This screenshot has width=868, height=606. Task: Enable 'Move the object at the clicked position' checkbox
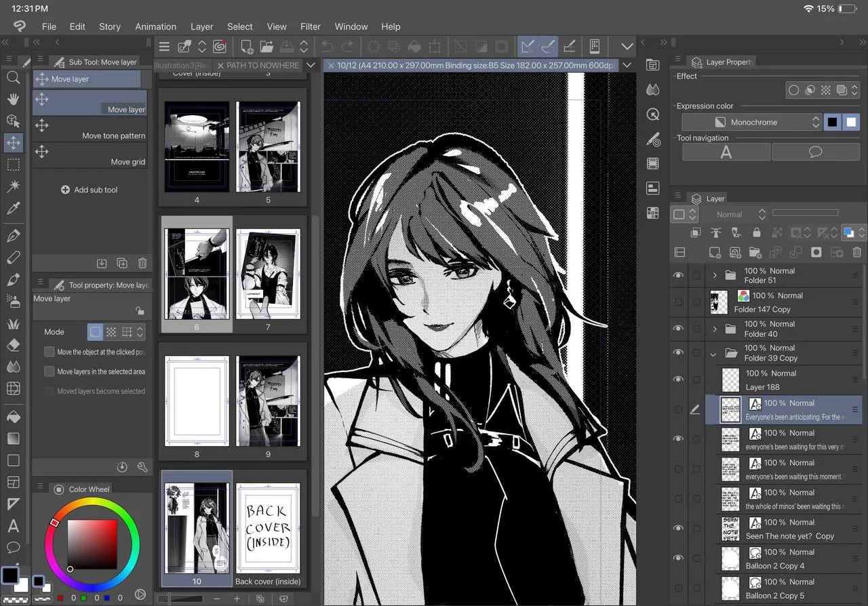pos(50,352)
